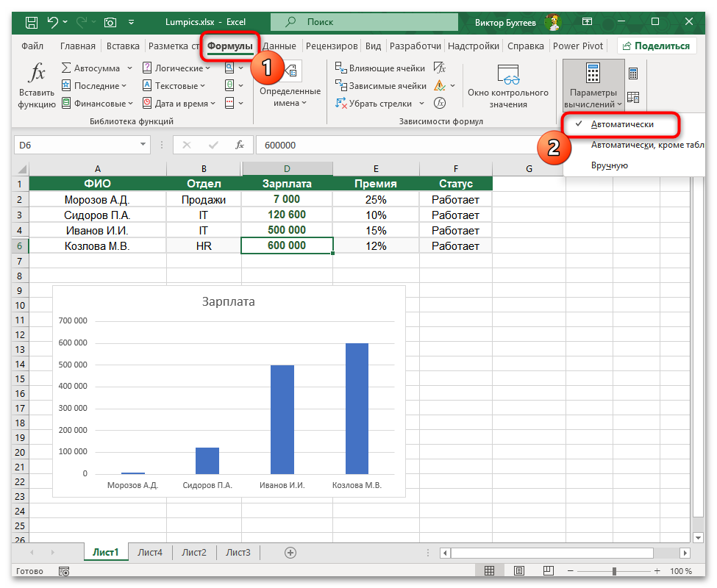Add a new sheet with plus icon
The width and height of the screenshot is (717, 588).
[x=290, y=553]
